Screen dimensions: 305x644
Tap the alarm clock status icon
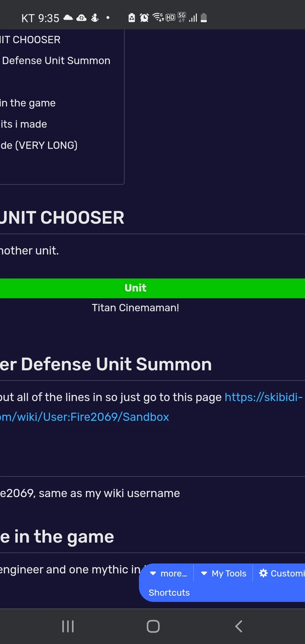144,18
